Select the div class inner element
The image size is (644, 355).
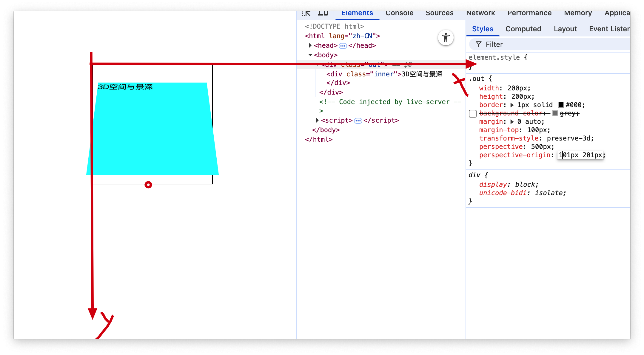pos(363,74)
